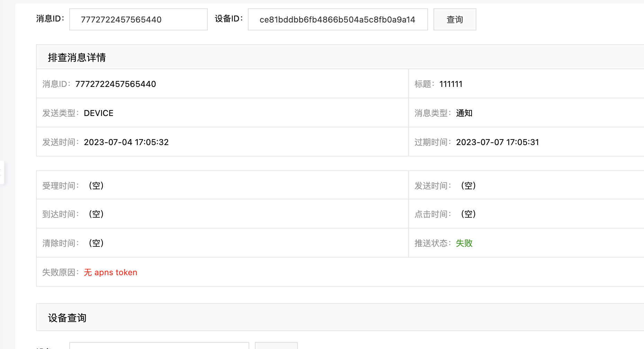The image size is (644, 349).
Task: Click the 清除时间 empty value
Action: pos(96,243)
